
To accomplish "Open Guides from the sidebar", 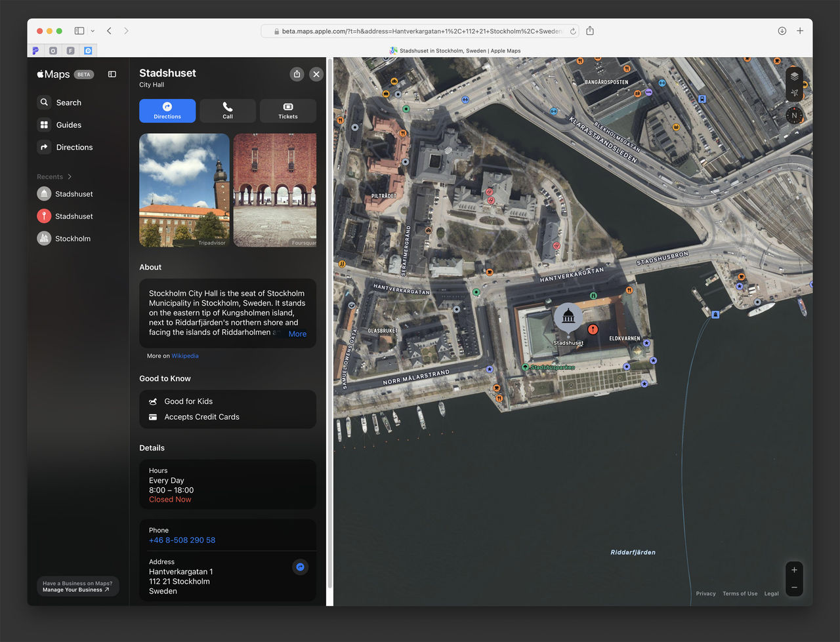I will tap(45, 125).
